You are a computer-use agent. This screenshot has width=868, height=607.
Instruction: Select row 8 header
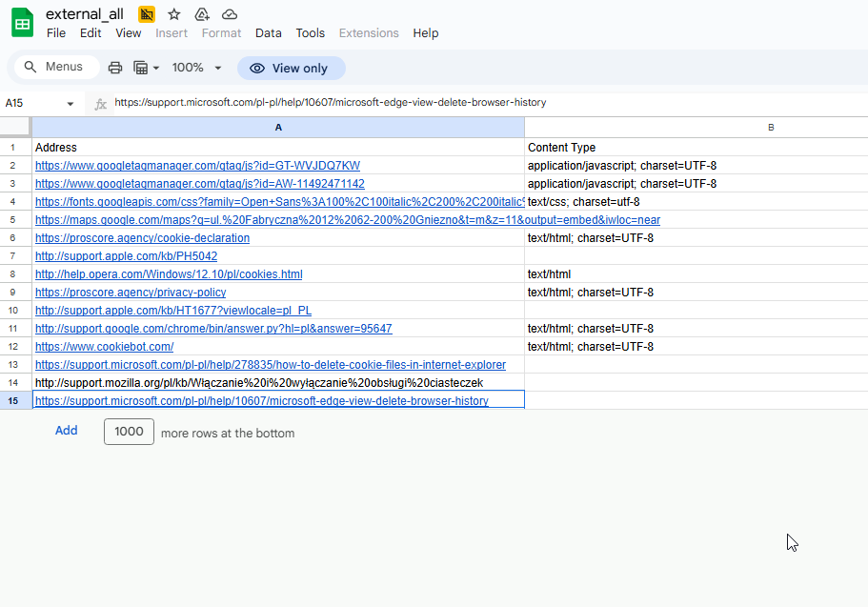[x=12, y=274]
